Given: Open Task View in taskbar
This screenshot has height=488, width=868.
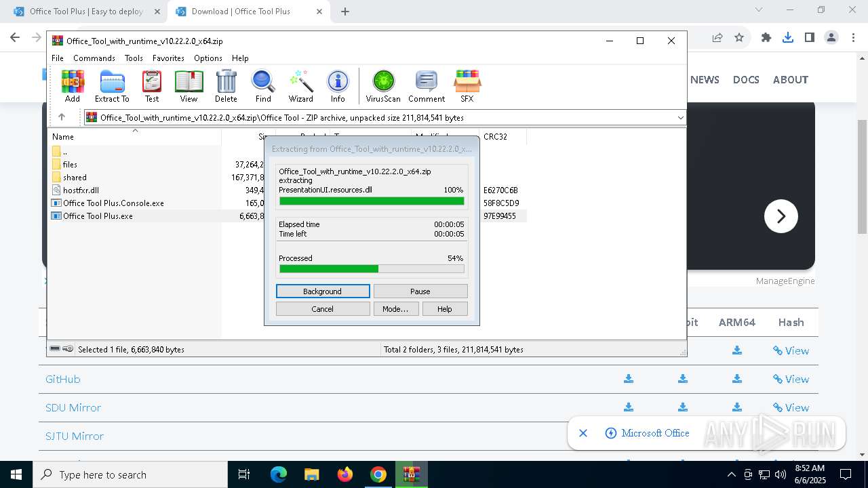Looking at the screenshot, I should [x=245, y=474].
